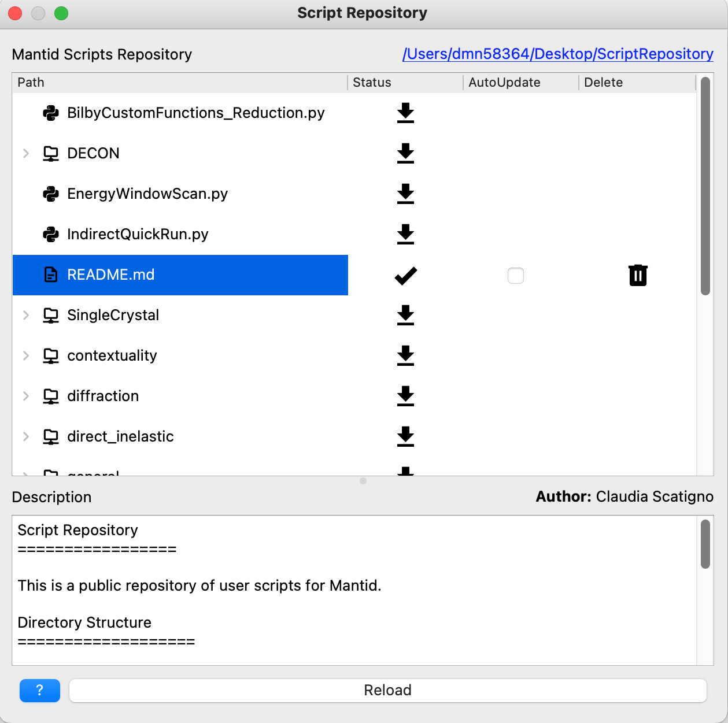Screen dimensions: 728x723
Task: Click the folder icon next to SingleCrystal
Action: click(x=51, y=316)
